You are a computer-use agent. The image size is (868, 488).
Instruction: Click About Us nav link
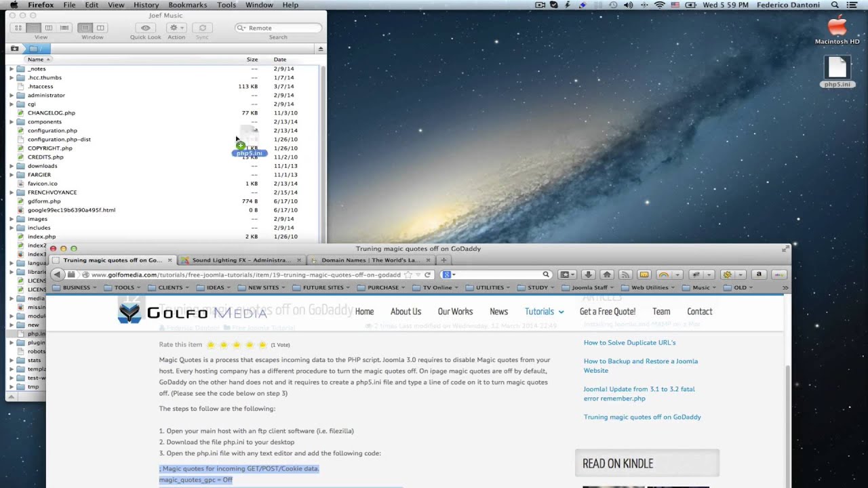pyautogui.click(x=406, y=312)
